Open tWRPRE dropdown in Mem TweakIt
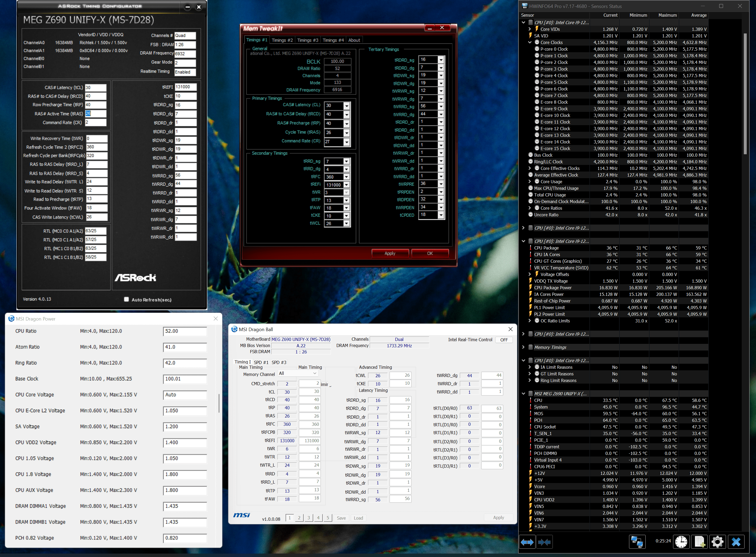The image size is (756, 557). click(x=441, y=184)
